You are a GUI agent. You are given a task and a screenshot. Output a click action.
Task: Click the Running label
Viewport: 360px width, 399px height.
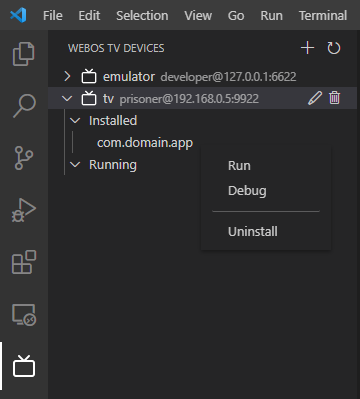coord(113,165)
